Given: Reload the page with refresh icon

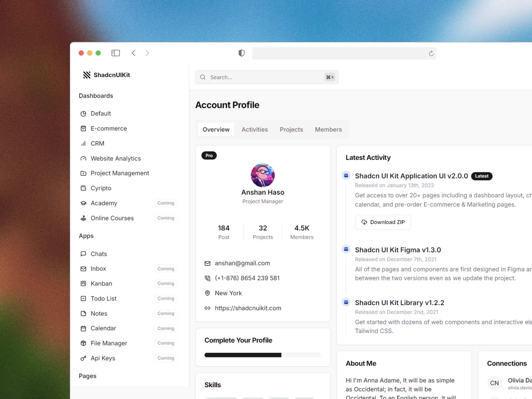Looking at the screenshot, I should point(431,53).
